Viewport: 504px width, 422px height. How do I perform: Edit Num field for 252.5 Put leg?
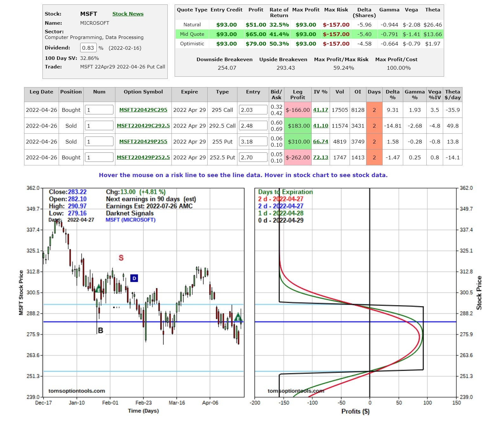point(99,157)
